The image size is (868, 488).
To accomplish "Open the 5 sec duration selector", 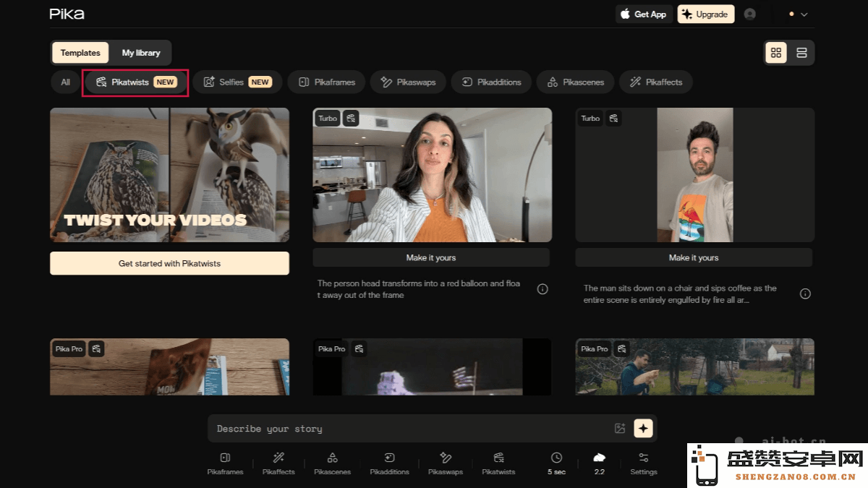I will tap(556, 464).
